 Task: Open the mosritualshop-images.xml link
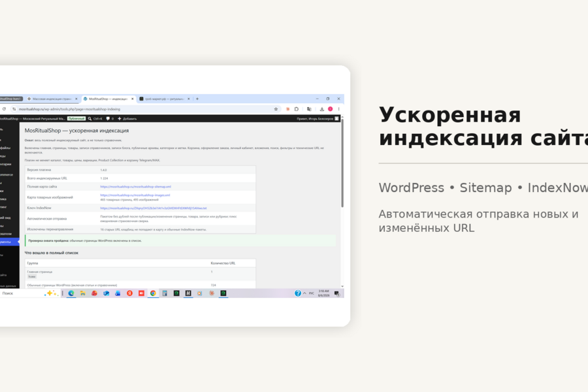point(135,195)
